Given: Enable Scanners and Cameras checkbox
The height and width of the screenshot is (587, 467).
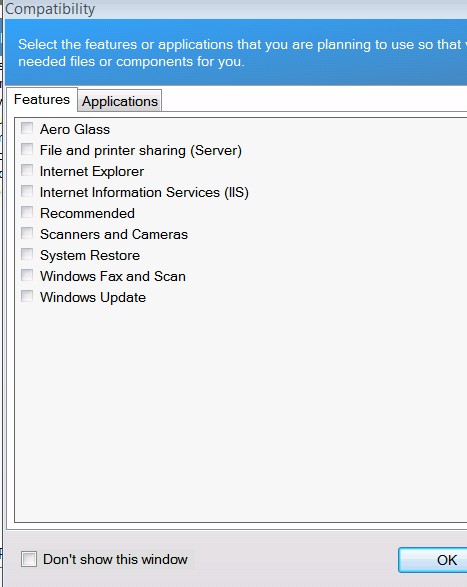Looking at the screenshot, I should pos(27,233).
